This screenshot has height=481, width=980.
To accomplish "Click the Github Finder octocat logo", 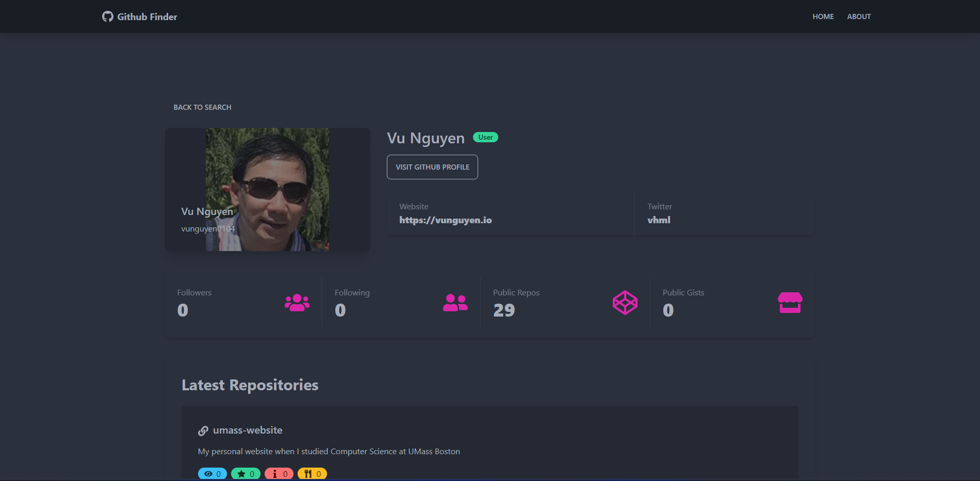I will [108, 16].
